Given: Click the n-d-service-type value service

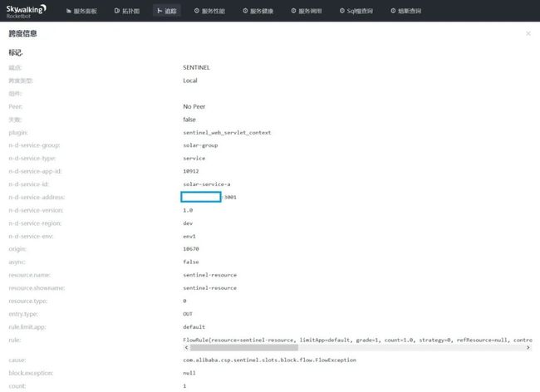Looking at the screenshot, I should coord(194,159).
